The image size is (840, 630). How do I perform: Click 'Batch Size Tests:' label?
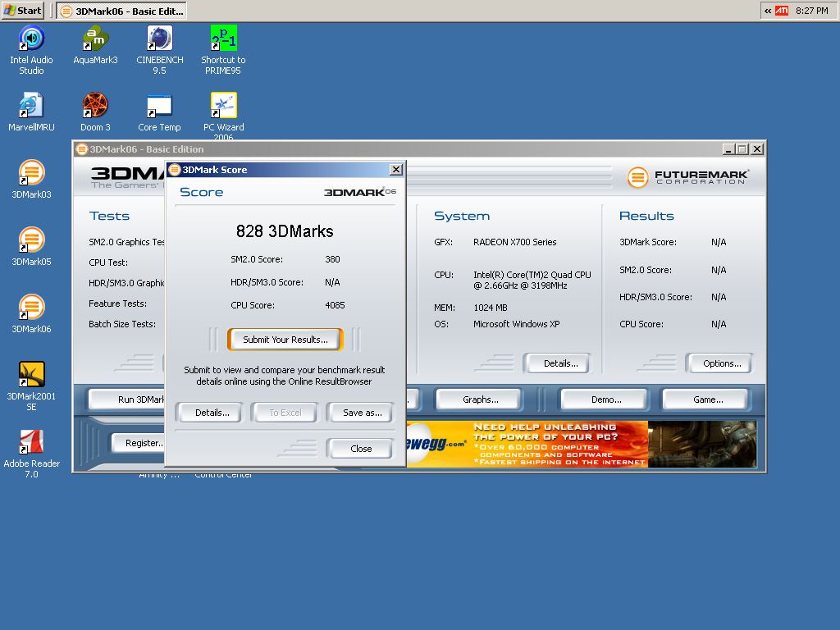(122, 324)
